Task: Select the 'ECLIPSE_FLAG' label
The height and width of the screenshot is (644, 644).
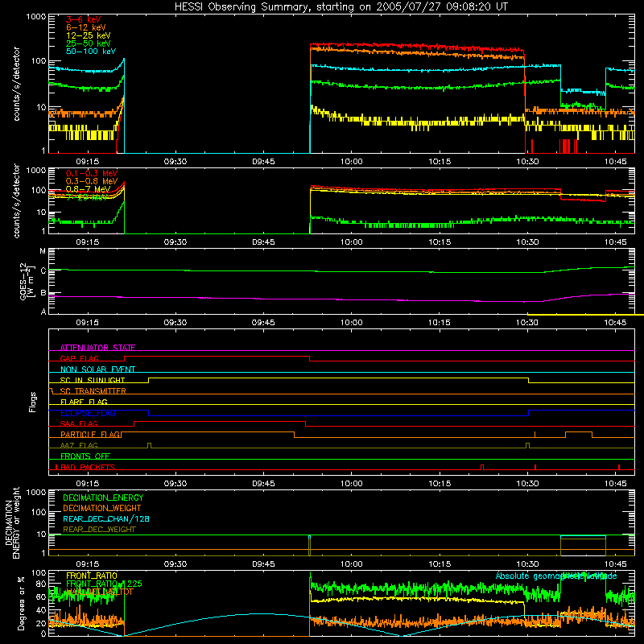Action: coord(88,413)
